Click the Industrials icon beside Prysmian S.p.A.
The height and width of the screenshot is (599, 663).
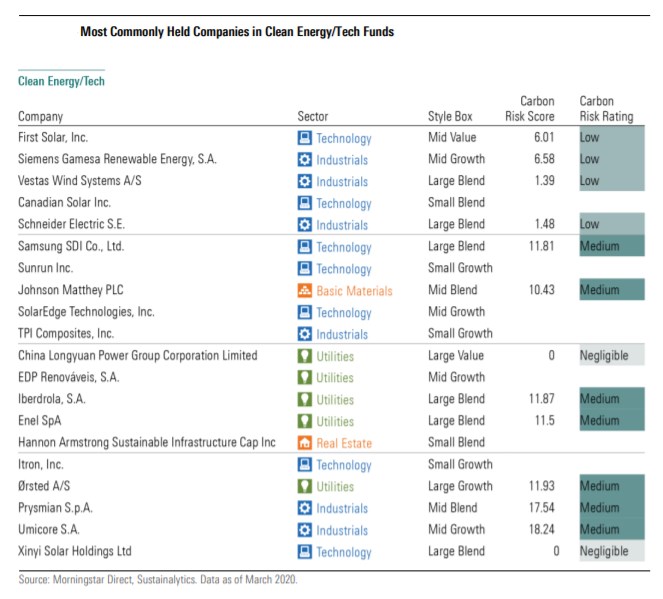point(305,508)
